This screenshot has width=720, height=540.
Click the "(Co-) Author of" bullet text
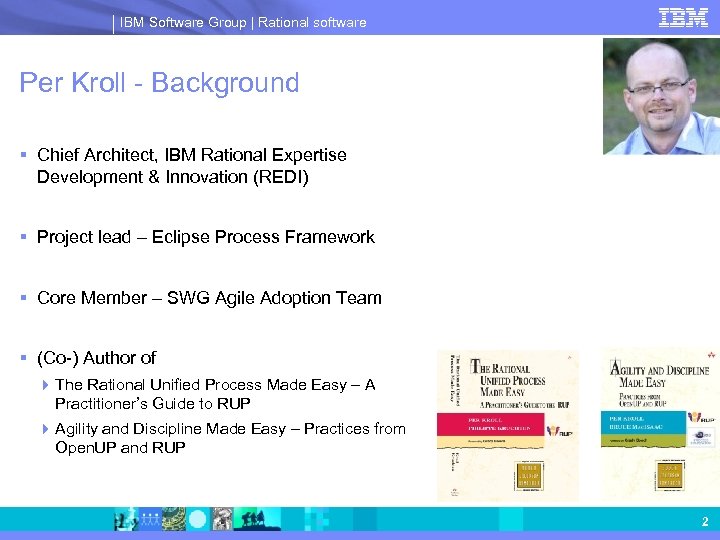96,358
